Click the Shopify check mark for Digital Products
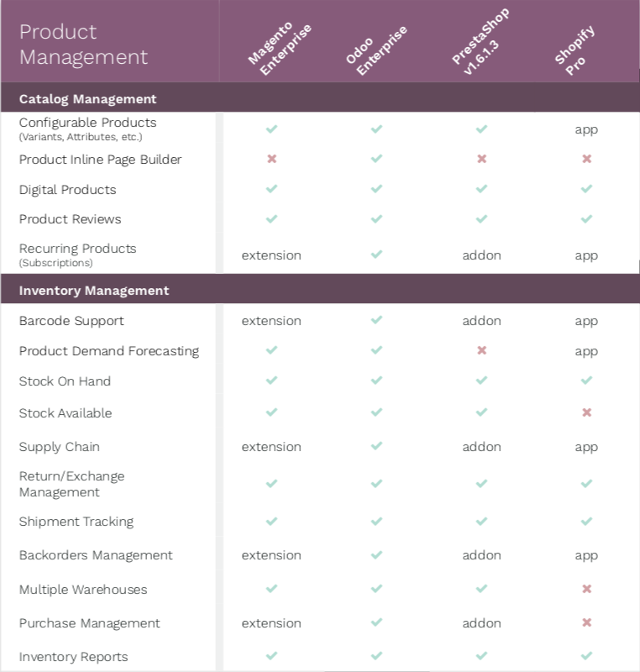Viewport: 640px width, 672px height. (x=586, y=188)
